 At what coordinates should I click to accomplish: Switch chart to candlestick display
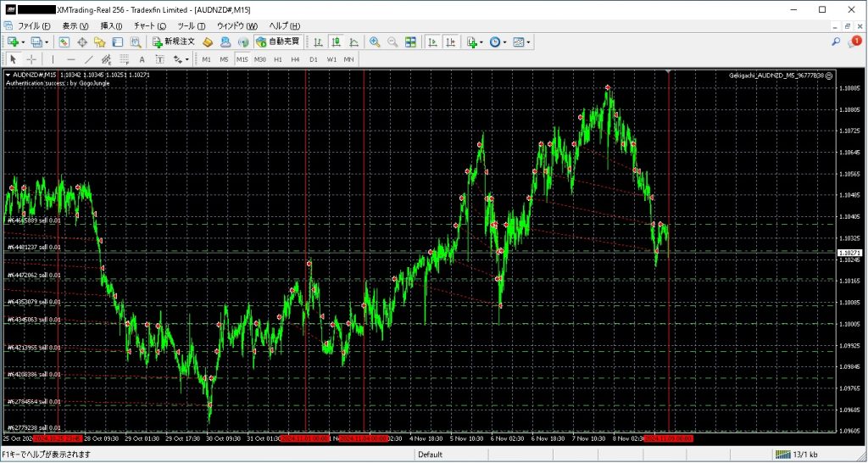pyautogui.click(x=337, y=42)
